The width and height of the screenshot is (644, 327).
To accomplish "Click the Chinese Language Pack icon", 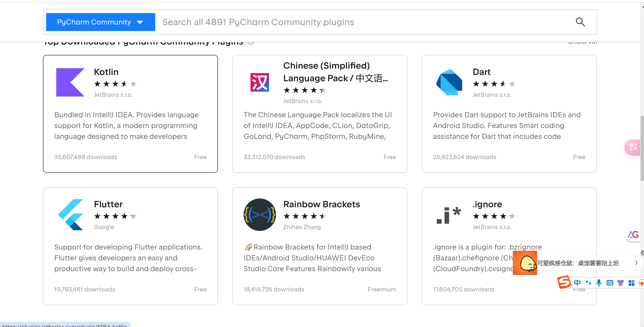I will pos(260,82).
